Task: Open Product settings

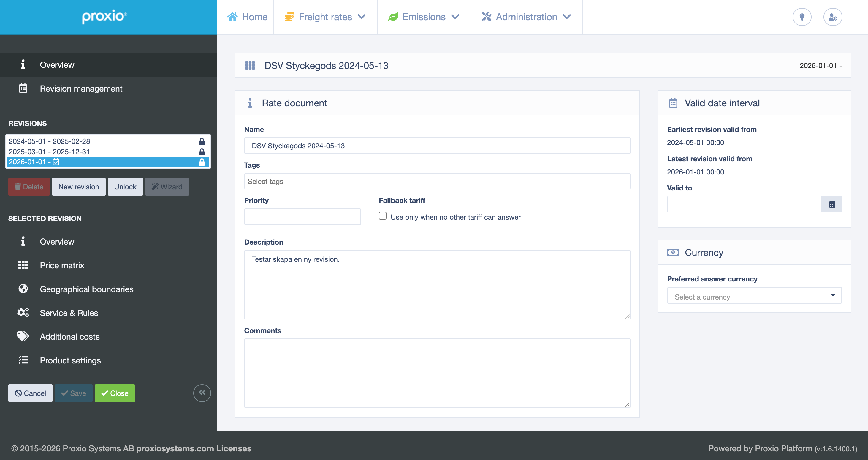Action: click(x=109, y=360)
